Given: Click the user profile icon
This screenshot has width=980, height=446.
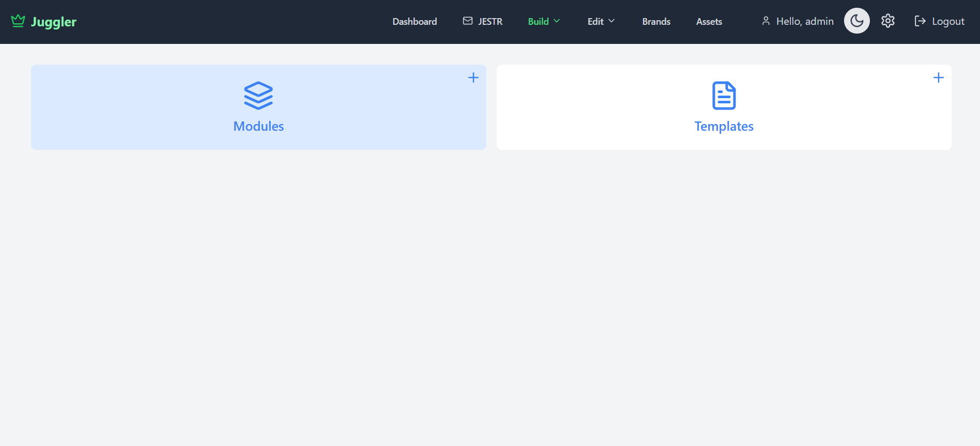Looking at the screenshot, I should 766,21.
